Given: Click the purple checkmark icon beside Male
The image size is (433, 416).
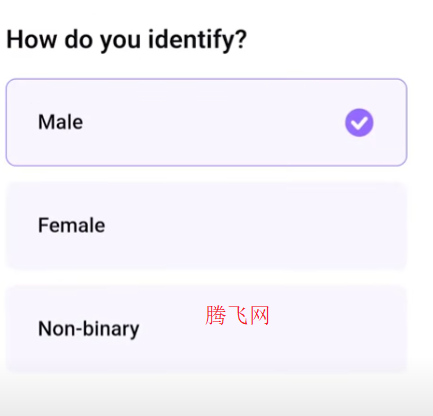Looking at the screenshot, I should click(x=359, y=123).
